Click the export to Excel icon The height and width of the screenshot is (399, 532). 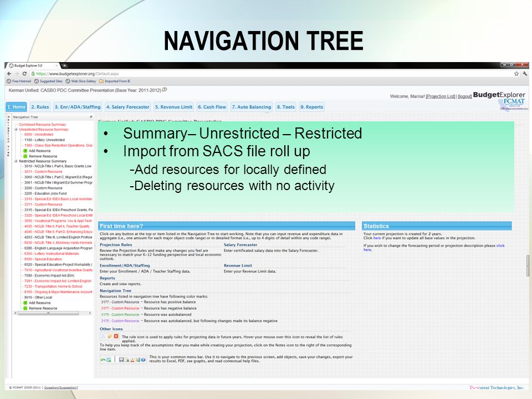[127, 360]
